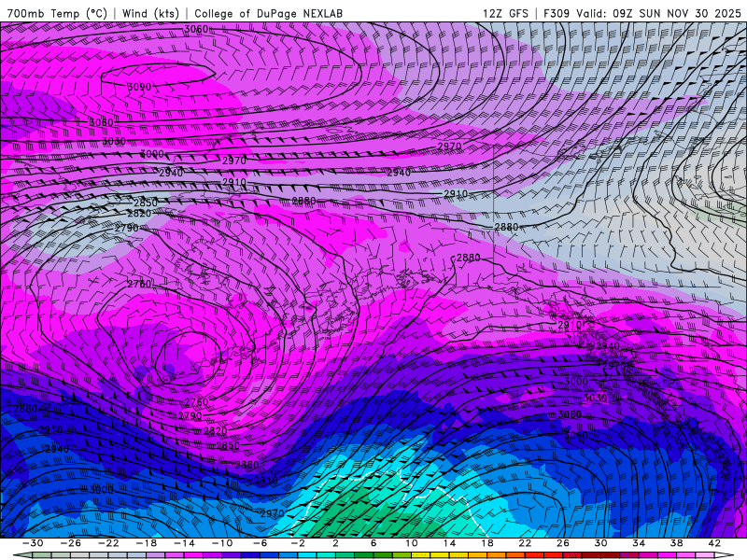Click the "700mb Temp (°C)" title text

pyautogui.click(x=57, y=13)
